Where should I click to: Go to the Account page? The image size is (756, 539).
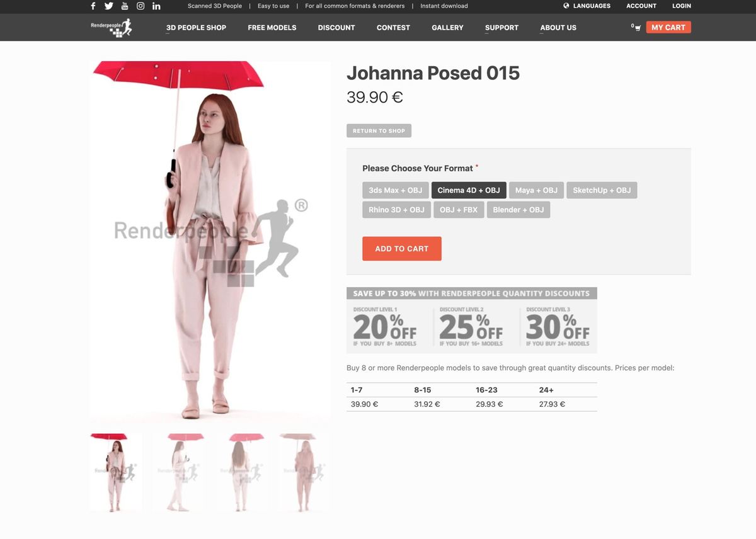[641, 6]
